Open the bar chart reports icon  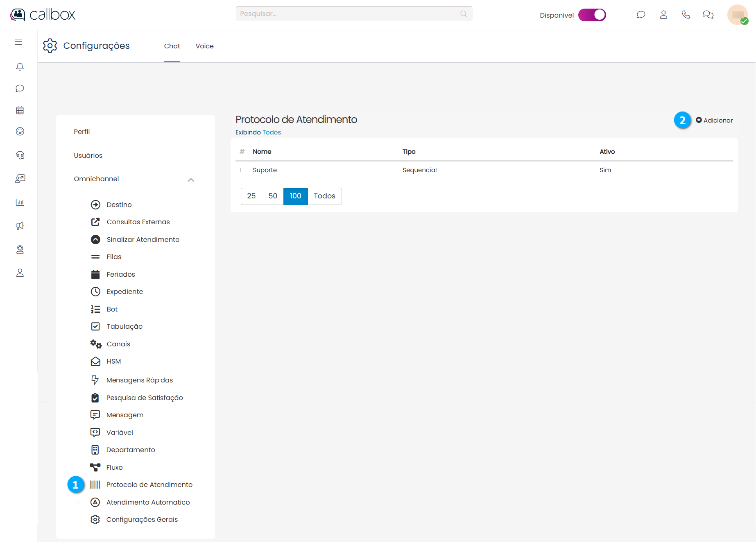pos(20,202)
